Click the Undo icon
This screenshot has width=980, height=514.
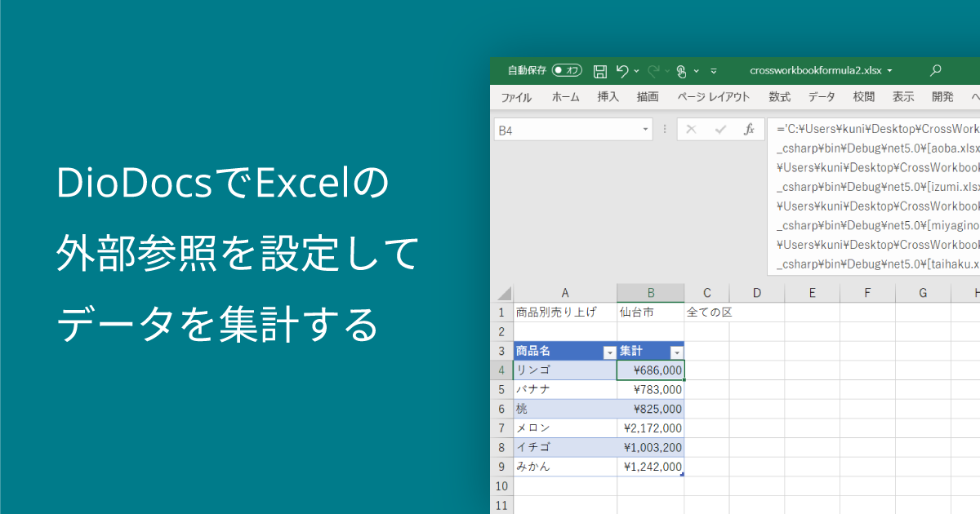[x=622, y=69]
